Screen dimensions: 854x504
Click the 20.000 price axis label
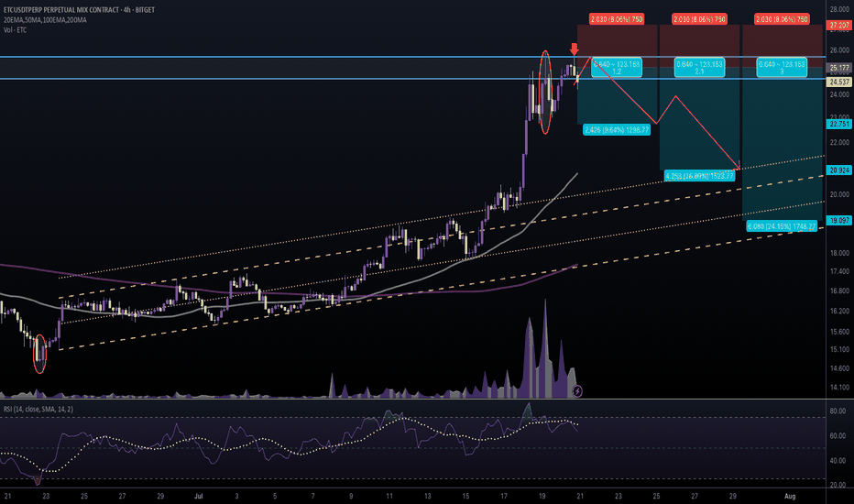(x=839, y=194)
